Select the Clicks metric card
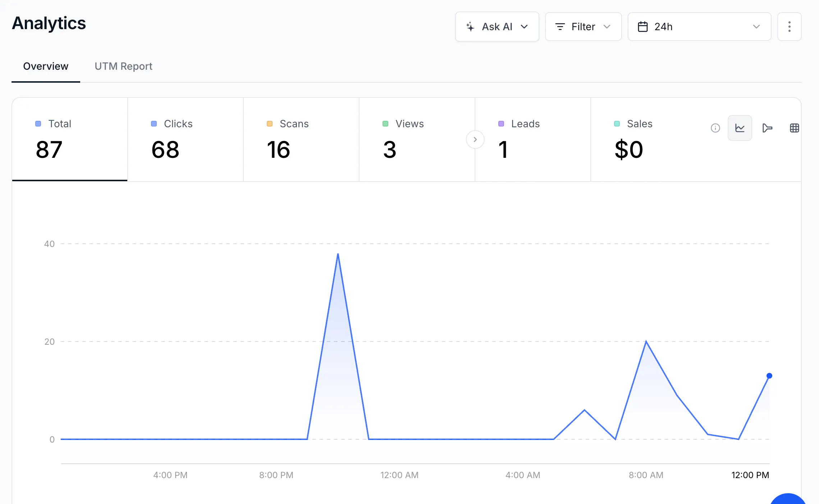 (x=186, y=139)
